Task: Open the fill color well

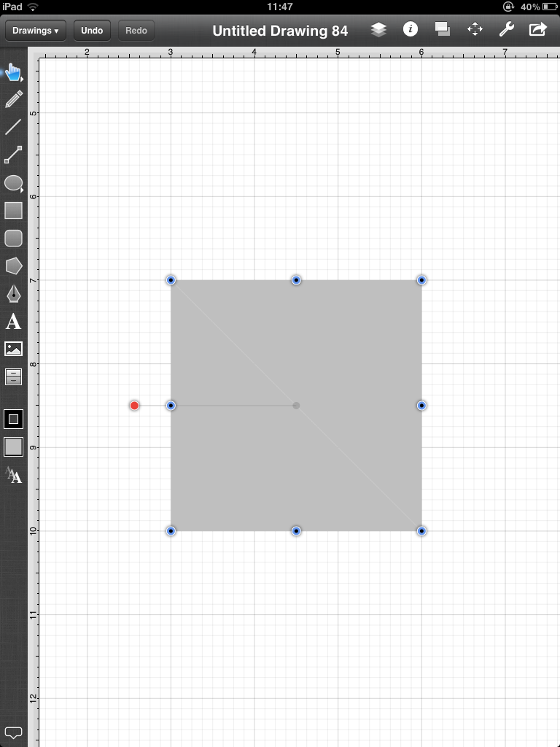Action: 13,447
